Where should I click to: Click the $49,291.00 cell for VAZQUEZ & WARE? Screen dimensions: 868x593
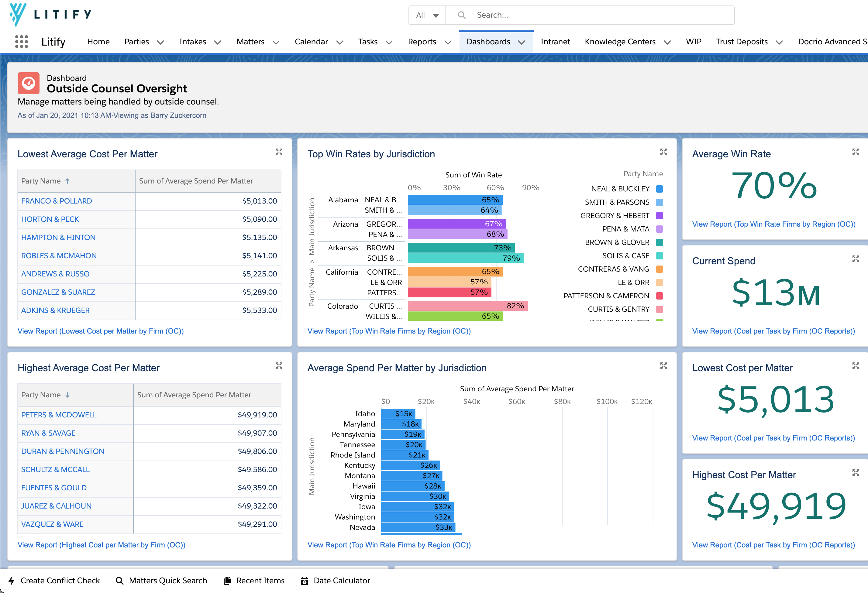pyautogui.click(x=207, y=524)
